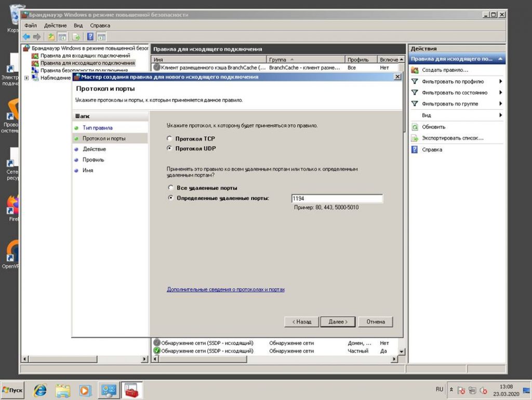
Task: Click the Отмена button
Action: (x=375, y=321)
